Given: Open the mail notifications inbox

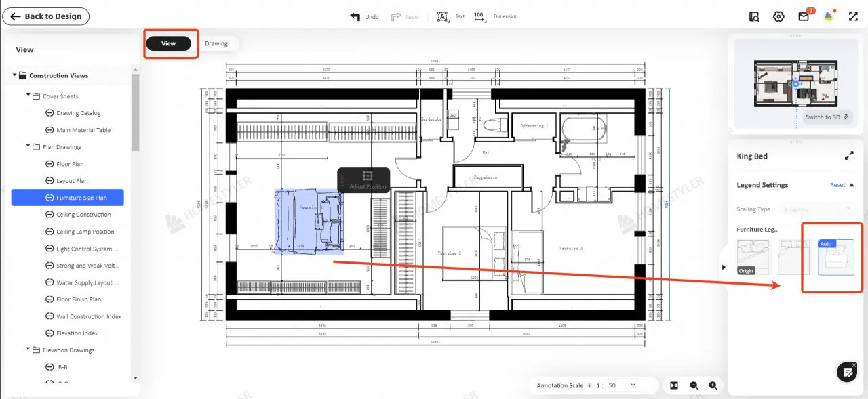Looking at the screenshot, I should 804,16.
